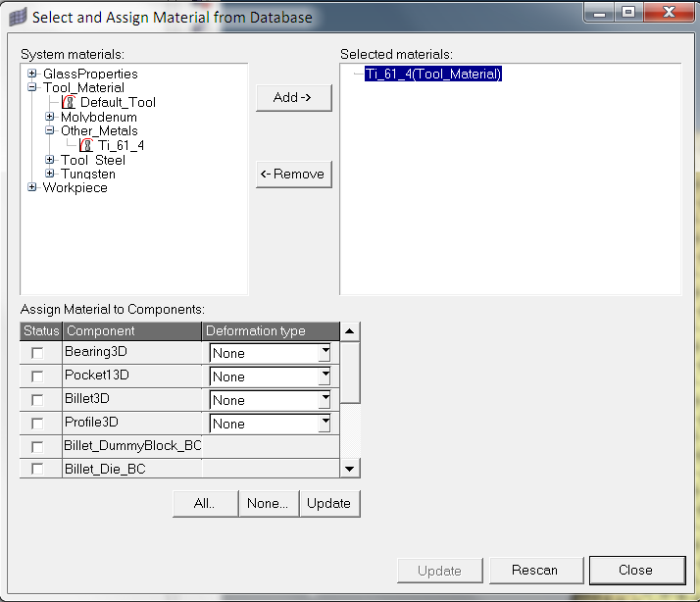Viewport: 700px width, 602px height.
Task: Click the Status column header
Action: pyautogui.click(x=41, y=331)
